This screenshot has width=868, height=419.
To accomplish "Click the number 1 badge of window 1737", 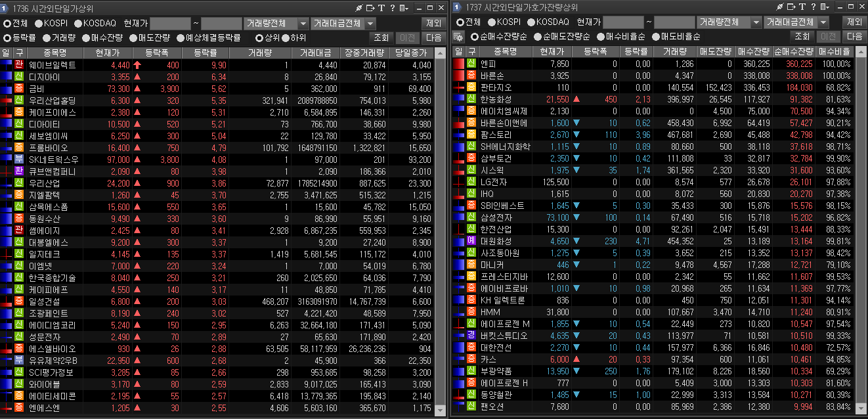I will (x=456, y=7).
